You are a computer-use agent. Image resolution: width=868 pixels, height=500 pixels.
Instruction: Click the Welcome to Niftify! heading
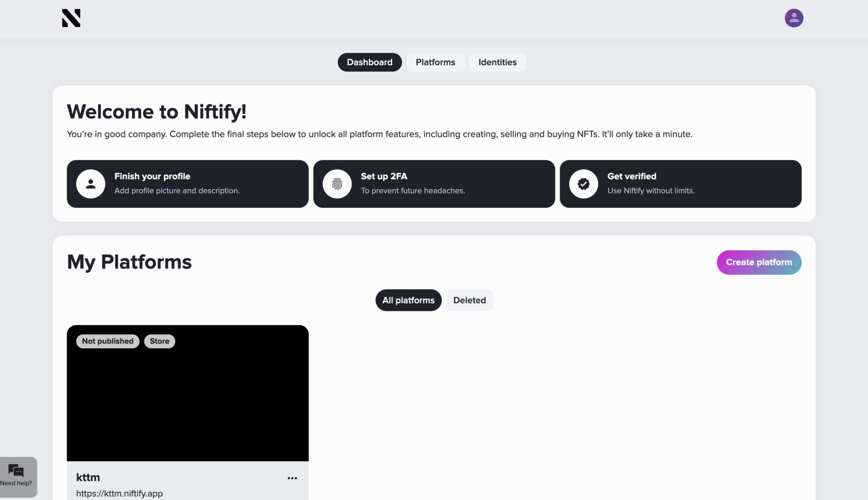tap(156, 112)
